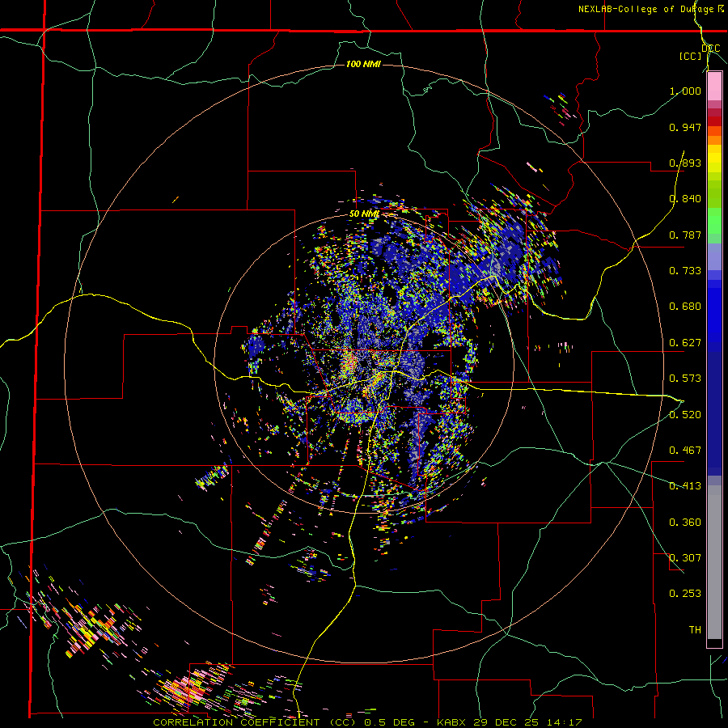
Task: Click the 0.253 scale value
Action: [x=685, y=594]
